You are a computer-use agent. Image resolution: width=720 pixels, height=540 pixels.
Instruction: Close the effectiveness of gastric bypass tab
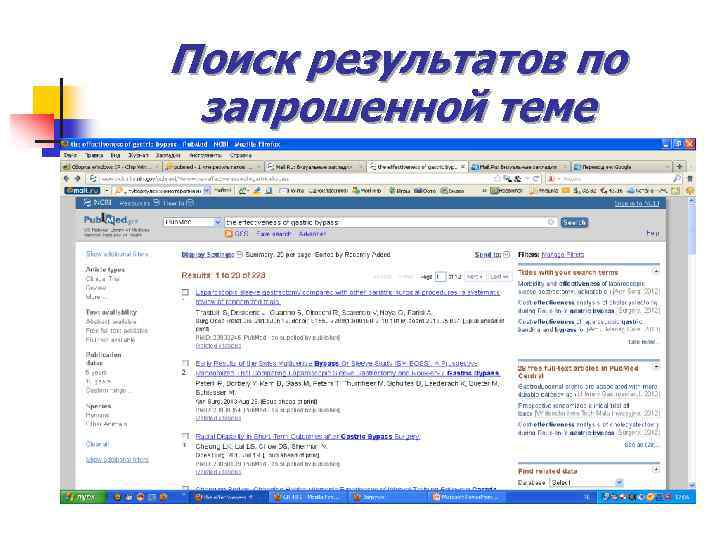[462, 167]
